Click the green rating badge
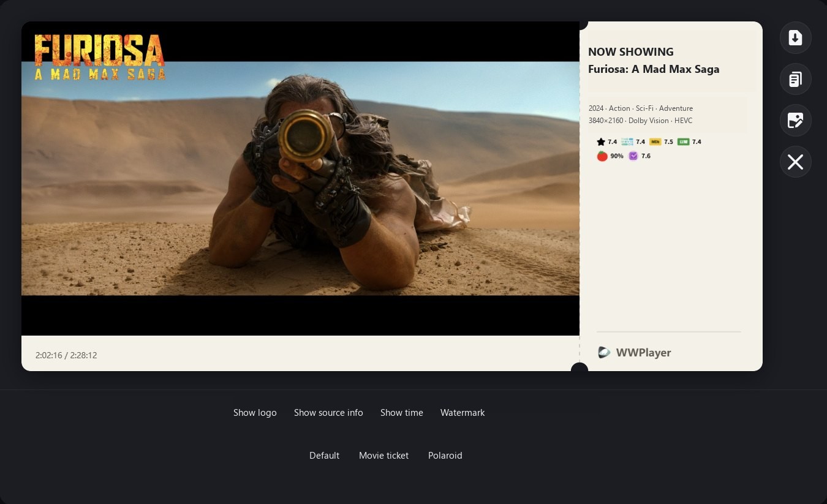The image size is (827, 504). (x=684, y=142)
